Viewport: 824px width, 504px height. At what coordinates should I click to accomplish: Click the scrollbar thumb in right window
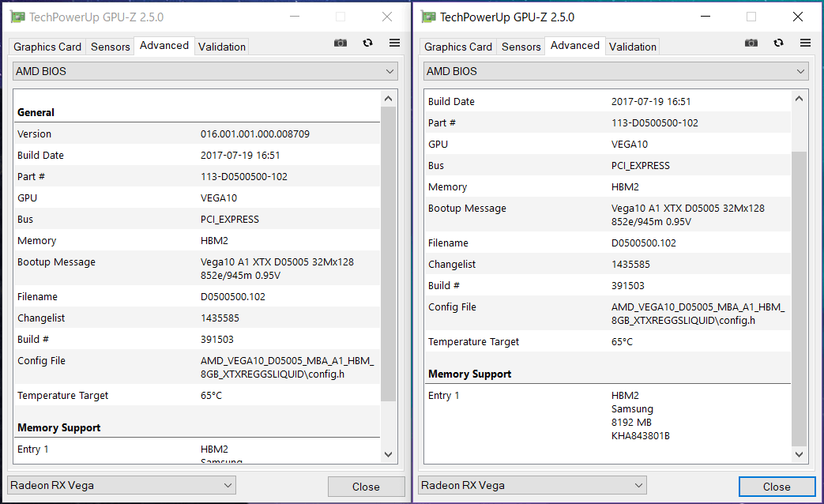coord(800,299)
